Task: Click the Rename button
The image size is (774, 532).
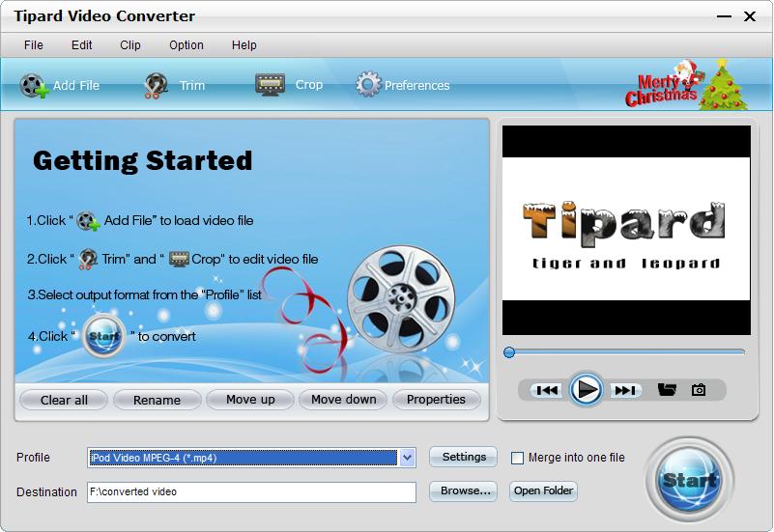Action: tap(157, 400)
